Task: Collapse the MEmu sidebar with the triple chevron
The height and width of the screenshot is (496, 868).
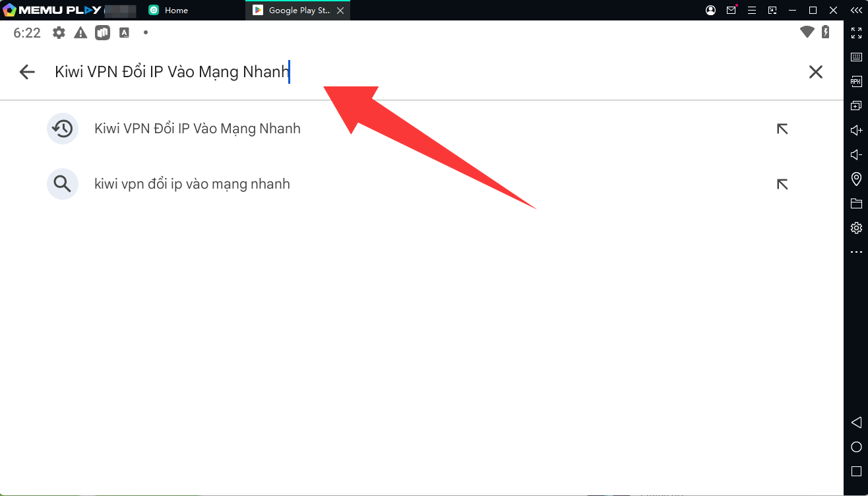Action: (x=856, y=11)
